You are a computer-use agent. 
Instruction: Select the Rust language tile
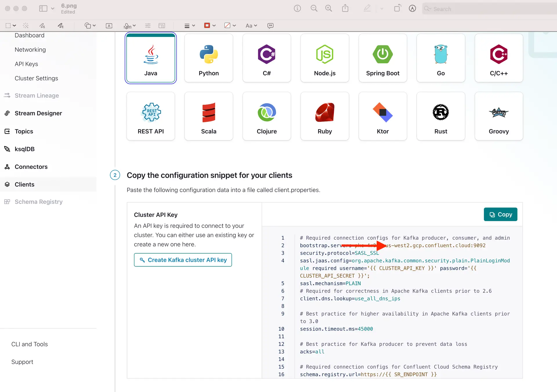(x=441, y=116)
